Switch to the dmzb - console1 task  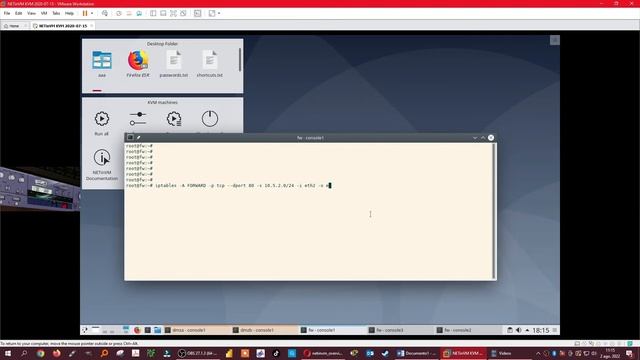264,330
